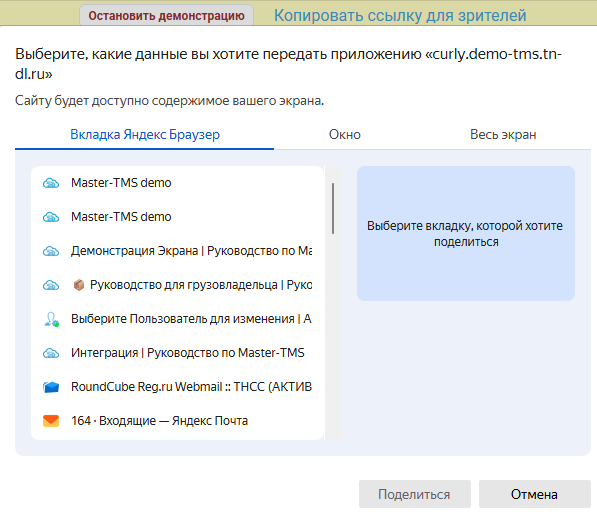
Task: Click the user icon beside Выберите Пользователь
Action: [x=51, y=319]
